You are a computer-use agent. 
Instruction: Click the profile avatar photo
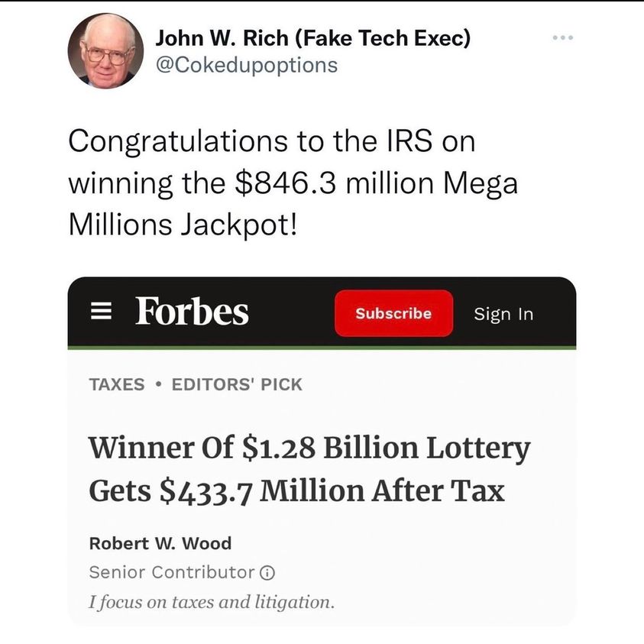pos(105,51)
